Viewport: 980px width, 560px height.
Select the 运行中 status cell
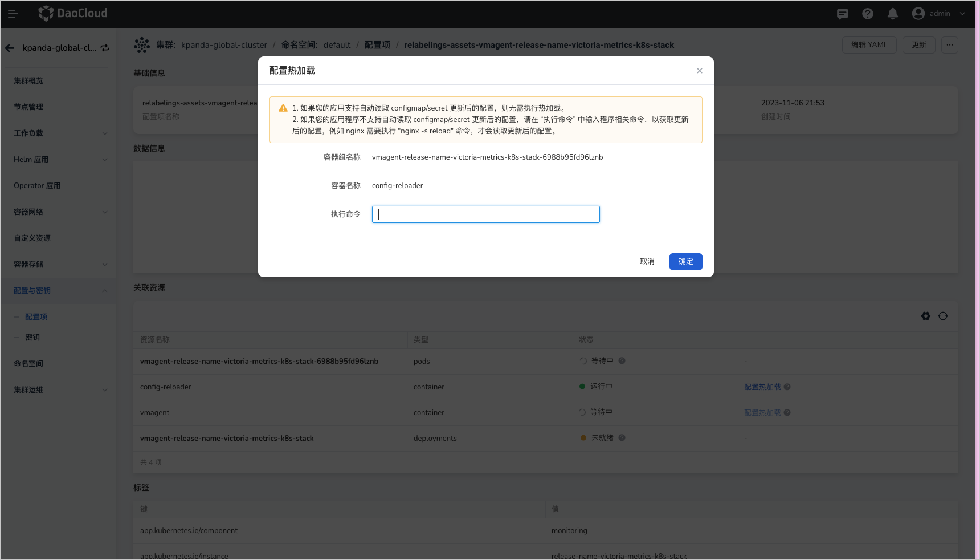(x=596, y=387)
